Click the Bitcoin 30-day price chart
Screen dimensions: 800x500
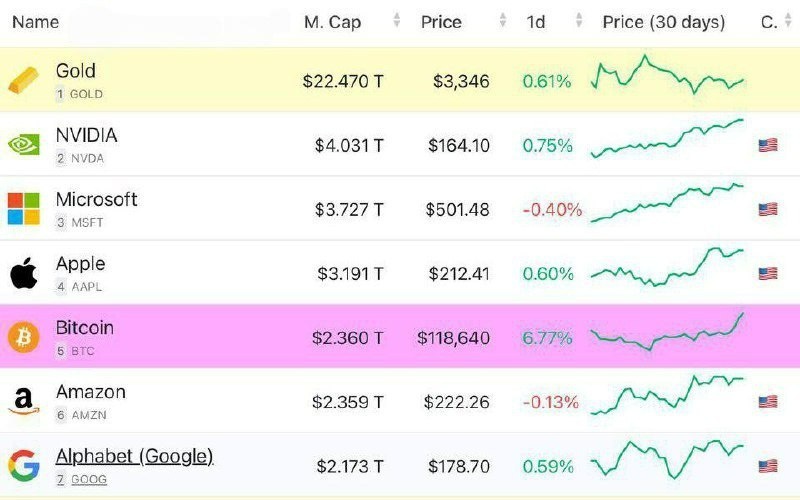(x=667, y=333)
